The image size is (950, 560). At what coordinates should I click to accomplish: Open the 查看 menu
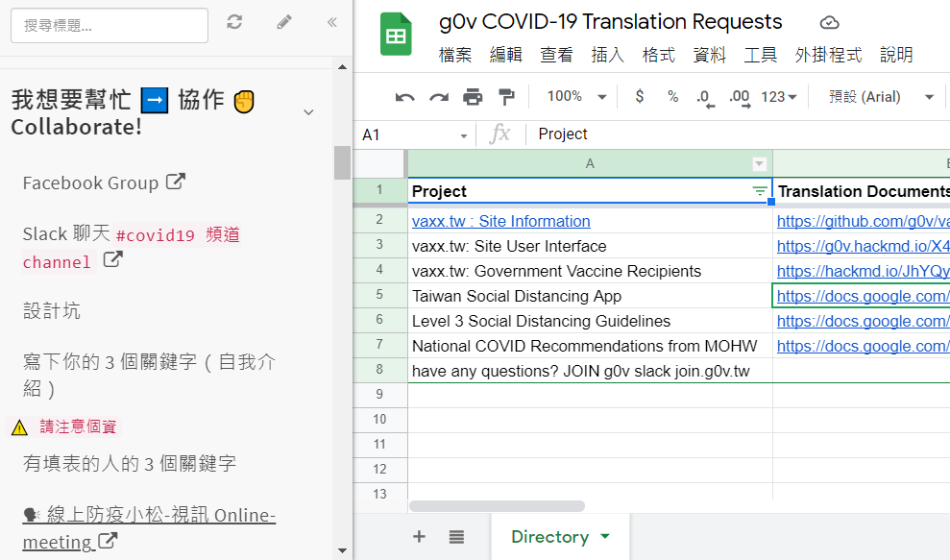(x=556, y=55)
